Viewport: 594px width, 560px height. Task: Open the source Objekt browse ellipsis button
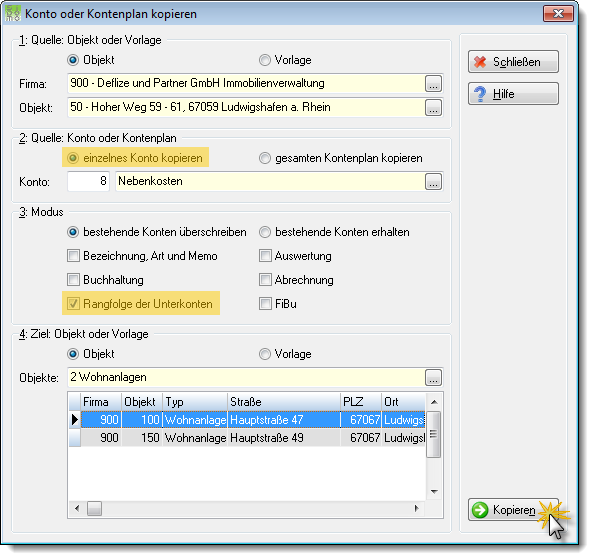pyautogui.click(x=433, y=107)
